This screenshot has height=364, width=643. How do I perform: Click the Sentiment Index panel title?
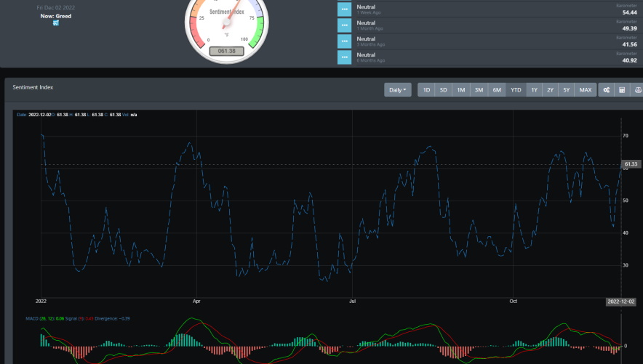(x=33, y=87)
